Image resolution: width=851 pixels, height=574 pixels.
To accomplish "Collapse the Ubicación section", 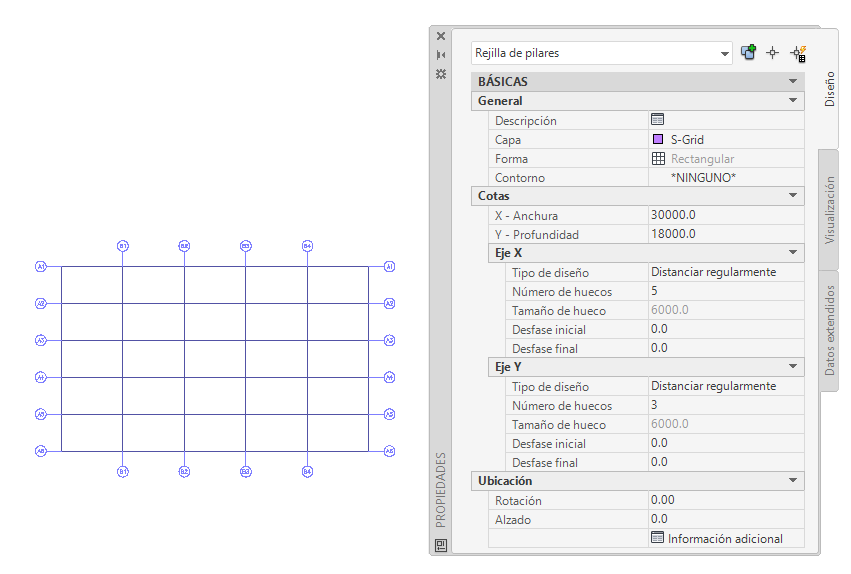I will coord(792,480).
